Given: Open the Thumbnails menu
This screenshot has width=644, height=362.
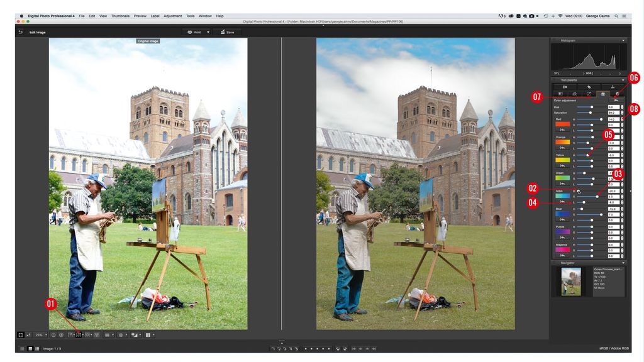Looking at the screenshot, I should point(120,16).
